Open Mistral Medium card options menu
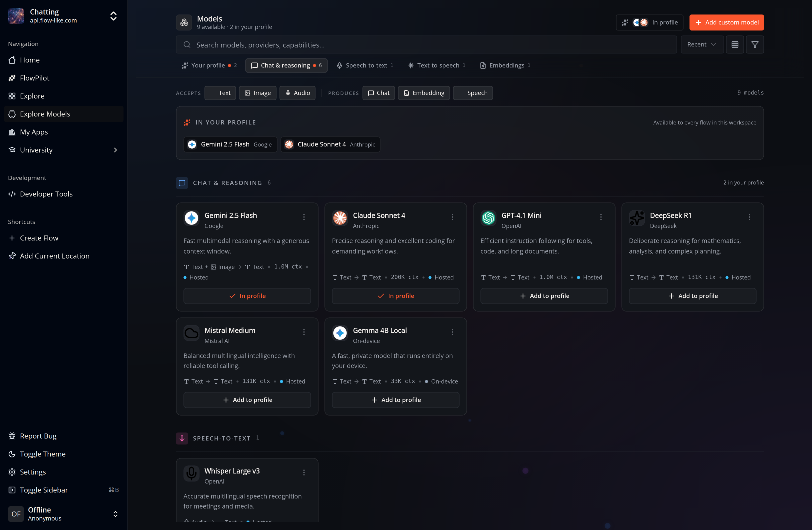 pyautogui.click(x=304, y=332)
